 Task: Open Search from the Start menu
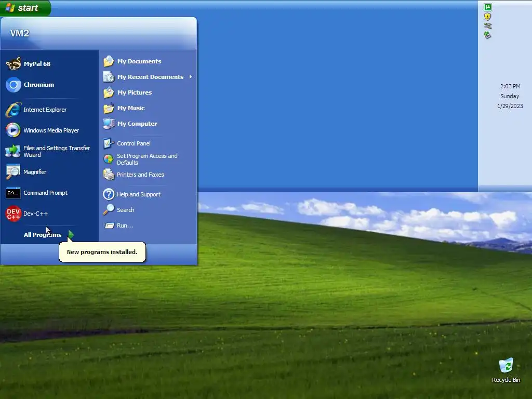148,210
